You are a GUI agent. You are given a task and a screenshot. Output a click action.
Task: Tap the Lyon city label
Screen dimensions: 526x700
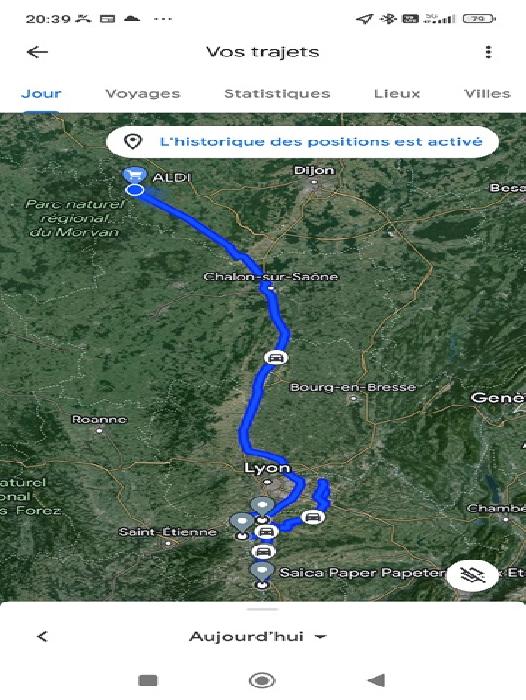[x=267, y=468]
